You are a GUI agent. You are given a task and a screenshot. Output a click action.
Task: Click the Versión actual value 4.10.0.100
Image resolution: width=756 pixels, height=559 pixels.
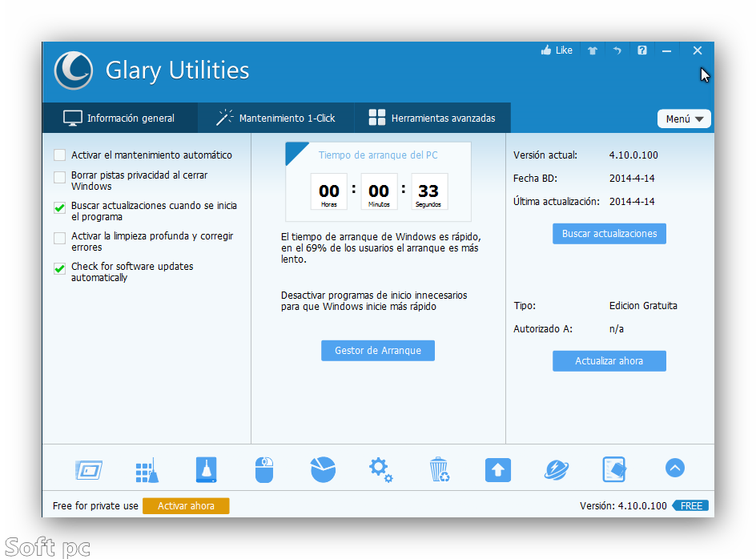coord(633,155)
